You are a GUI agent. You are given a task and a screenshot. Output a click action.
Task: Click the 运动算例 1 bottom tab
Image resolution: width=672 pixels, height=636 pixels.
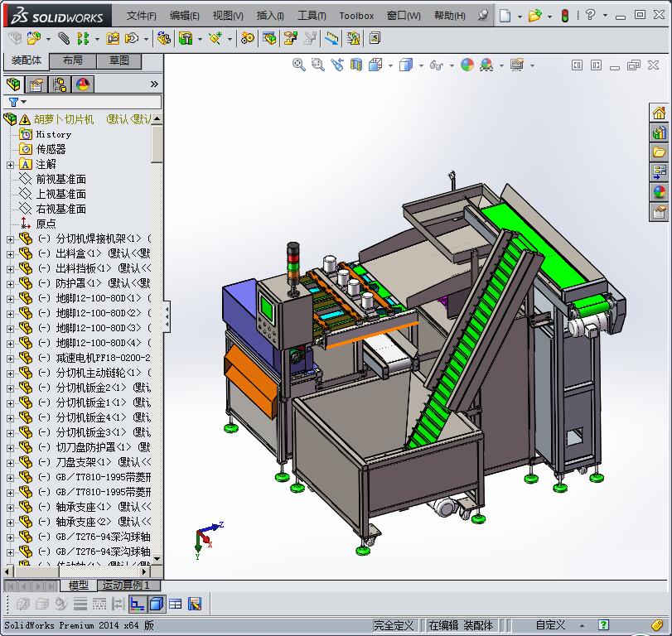(x=126, y=585)
